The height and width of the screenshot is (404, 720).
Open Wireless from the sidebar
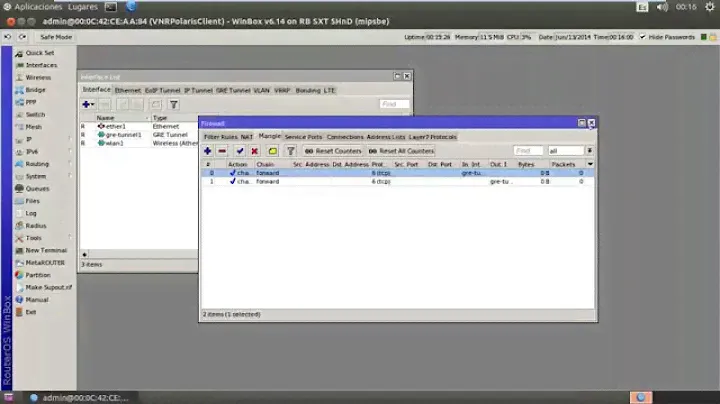click(x=38, y=77)
